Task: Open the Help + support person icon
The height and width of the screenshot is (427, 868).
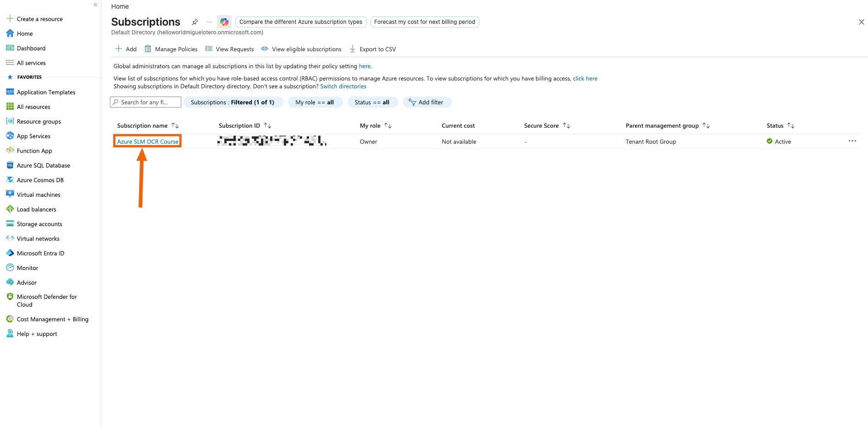Action: tap(10, 334)
